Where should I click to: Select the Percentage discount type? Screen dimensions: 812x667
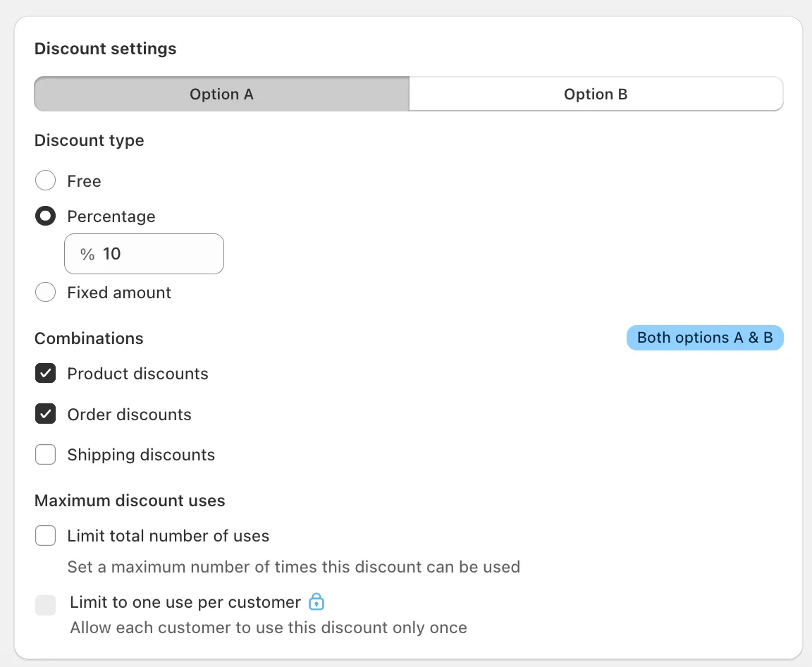(x=45, y=216)
